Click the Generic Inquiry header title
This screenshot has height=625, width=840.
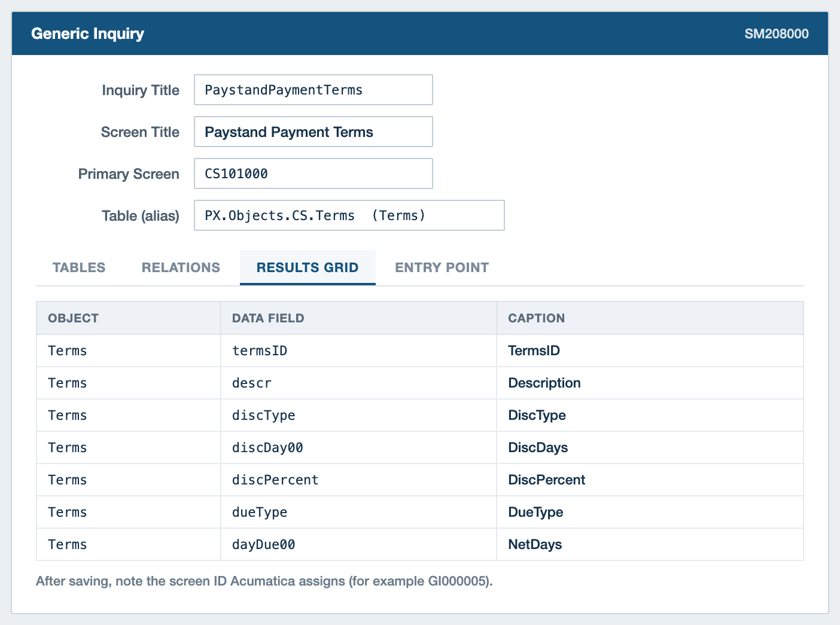tap(87, 33)
